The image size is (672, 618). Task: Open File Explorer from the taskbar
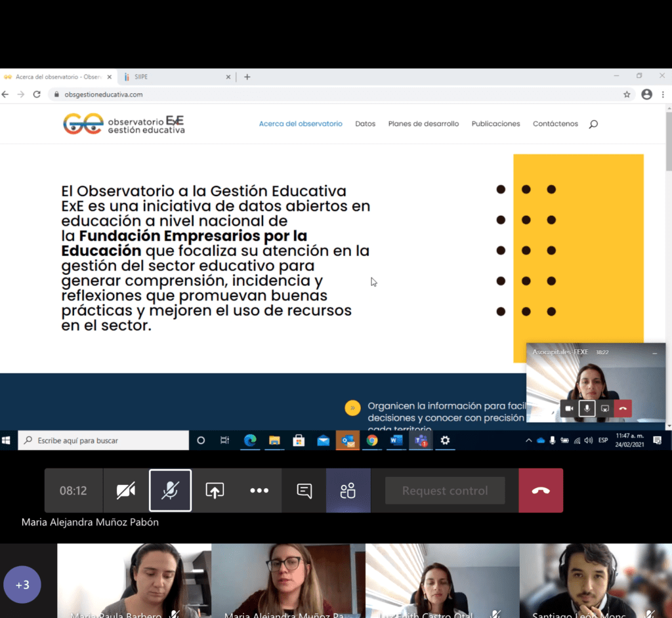(274, 440)
